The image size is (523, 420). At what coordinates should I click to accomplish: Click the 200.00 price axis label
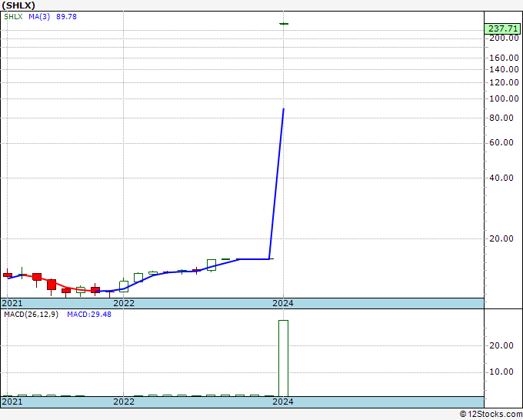pos(504,38)
